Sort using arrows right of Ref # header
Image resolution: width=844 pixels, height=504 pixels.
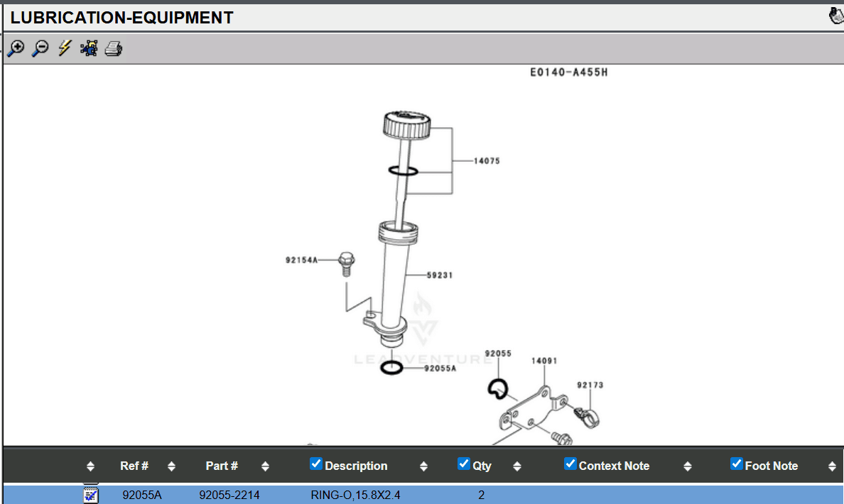tap(171, 466)
